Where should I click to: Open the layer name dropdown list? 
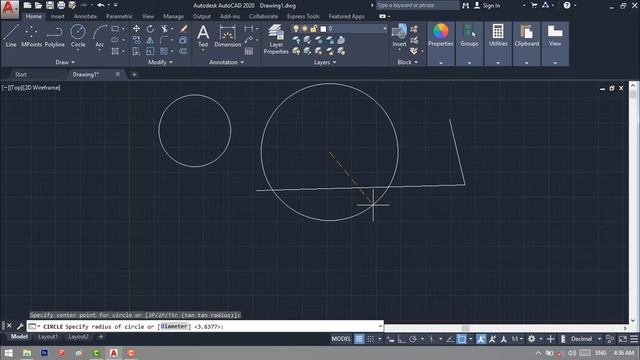[x=384, y=29]
